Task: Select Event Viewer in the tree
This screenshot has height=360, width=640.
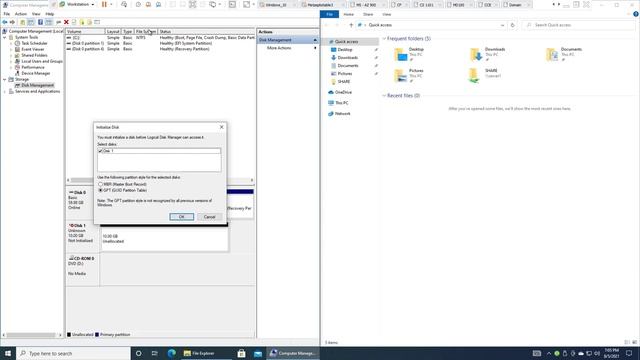Action: coord(33,49)
